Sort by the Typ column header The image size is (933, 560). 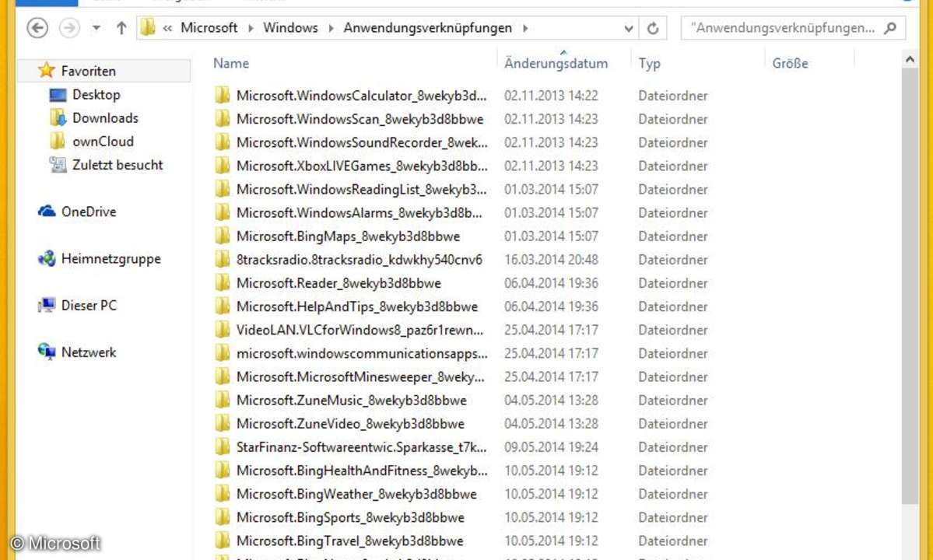(x=649, y=63)
